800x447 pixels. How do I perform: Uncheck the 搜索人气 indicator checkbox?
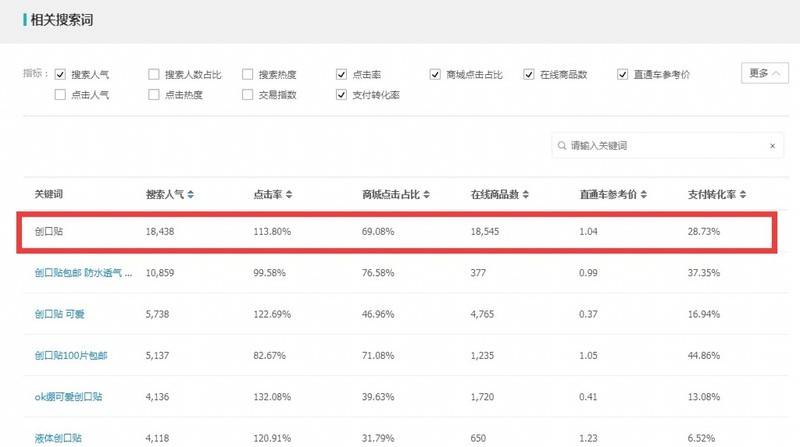click(x=60, y=74)
